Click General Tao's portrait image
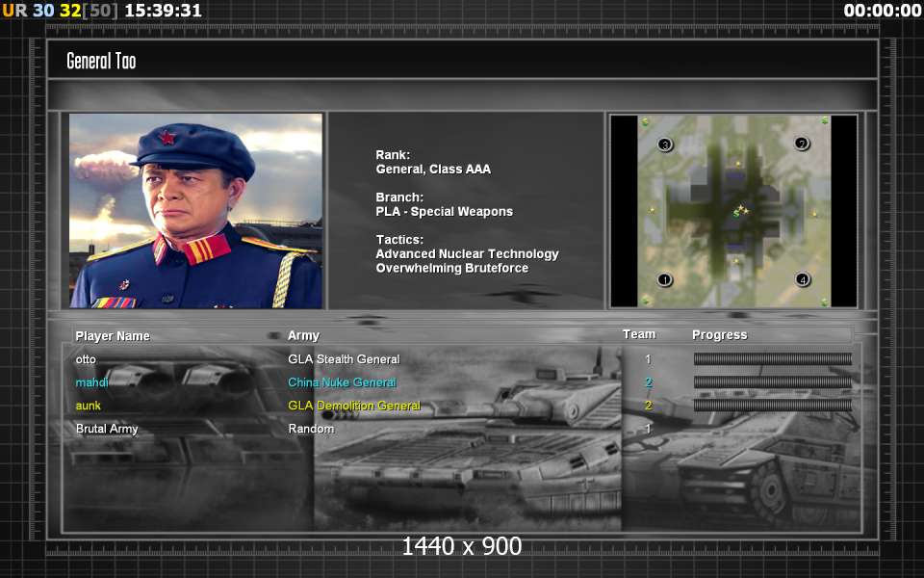Viewport: 924px width, 578px height. pyautogui.click(x=195, y=211)
